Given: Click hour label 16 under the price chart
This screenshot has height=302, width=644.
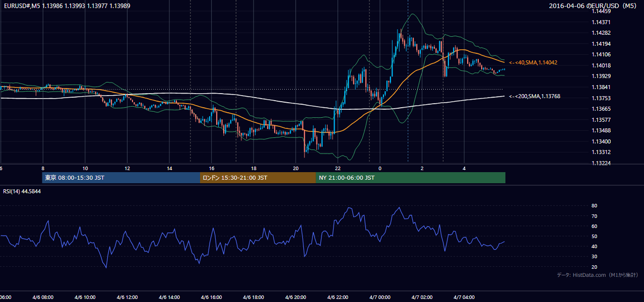Looking at the screenshot, I should [x=212, y=169].
